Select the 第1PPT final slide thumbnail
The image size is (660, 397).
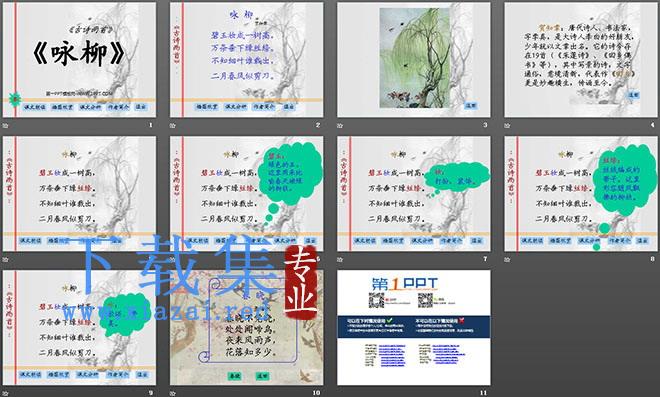tap(414, 328)
